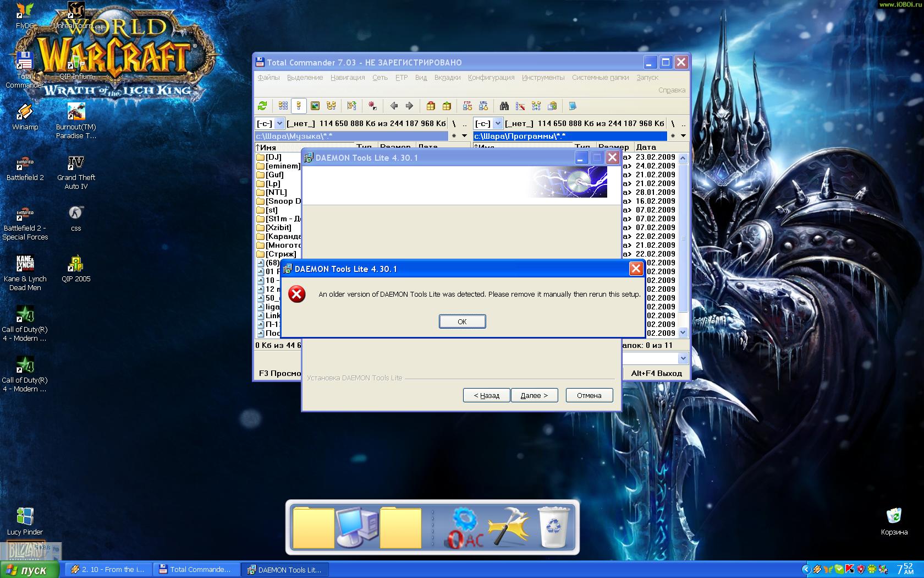Show the directory tree view icon
This screenshot has width=924, height=578.
pyautogui.click(x=331, y=106)
